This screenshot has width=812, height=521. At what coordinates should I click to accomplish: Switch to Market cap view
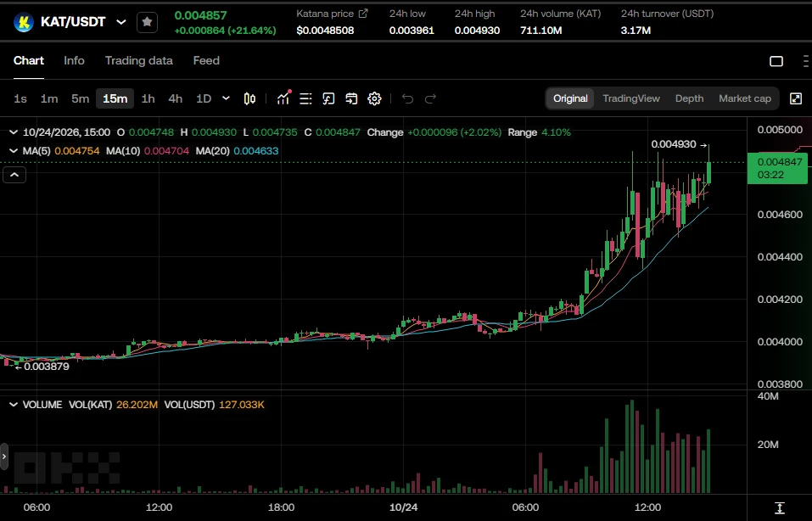pyautogui.click(x=745, y=98)
